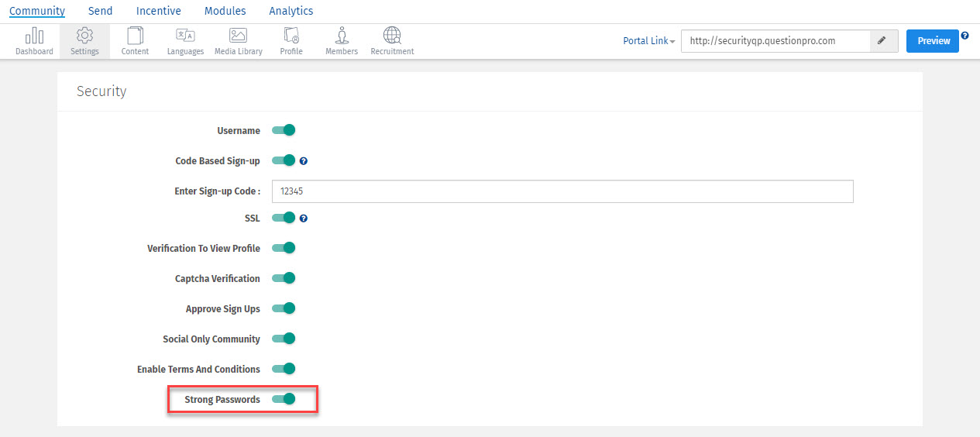Screen dimensions: 980x437
Task: Turn off Strong Passwords toggle
Action: (284, 399)
